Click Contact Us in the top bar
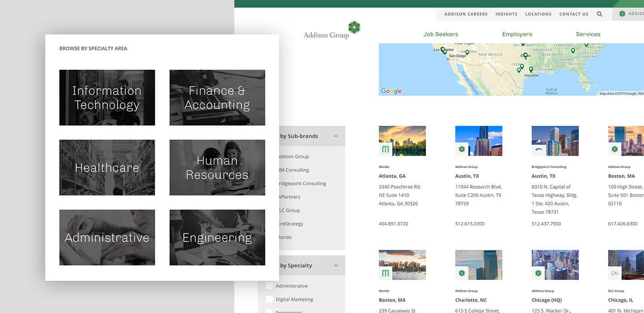Viewport: 644px width, 313px height. (x=574, y=14)
